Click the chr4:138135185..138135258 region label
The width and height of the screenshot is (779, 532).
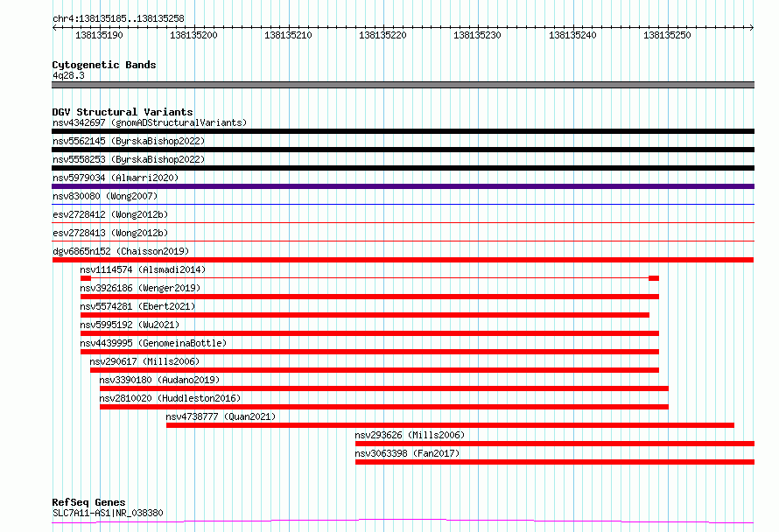[x=118, y=18]
